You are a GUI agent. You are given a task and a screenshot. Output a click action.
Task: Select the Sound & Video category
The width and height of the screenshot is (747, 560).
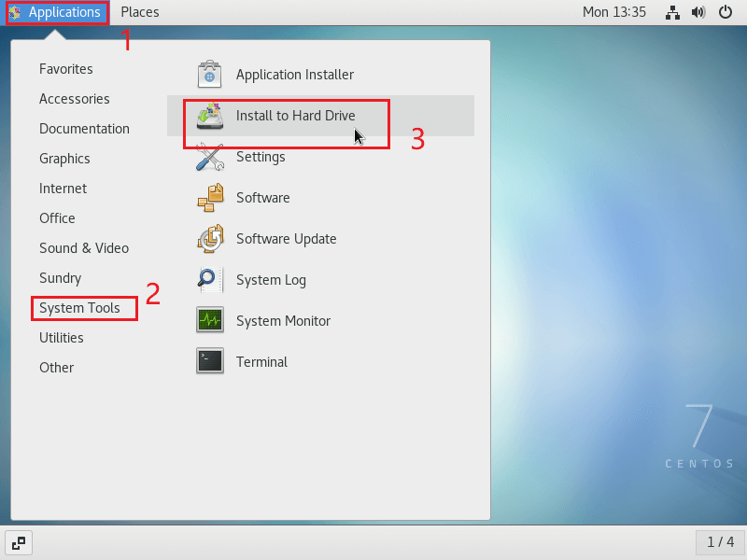click(x=84, y=248)
